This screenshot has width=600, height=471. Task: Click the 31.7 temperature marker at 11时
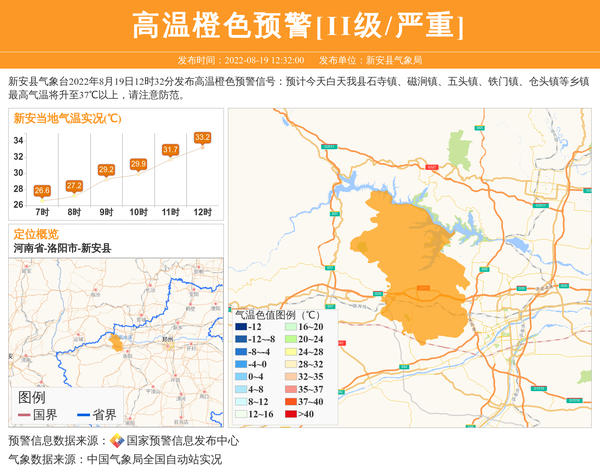pos(170,149)
